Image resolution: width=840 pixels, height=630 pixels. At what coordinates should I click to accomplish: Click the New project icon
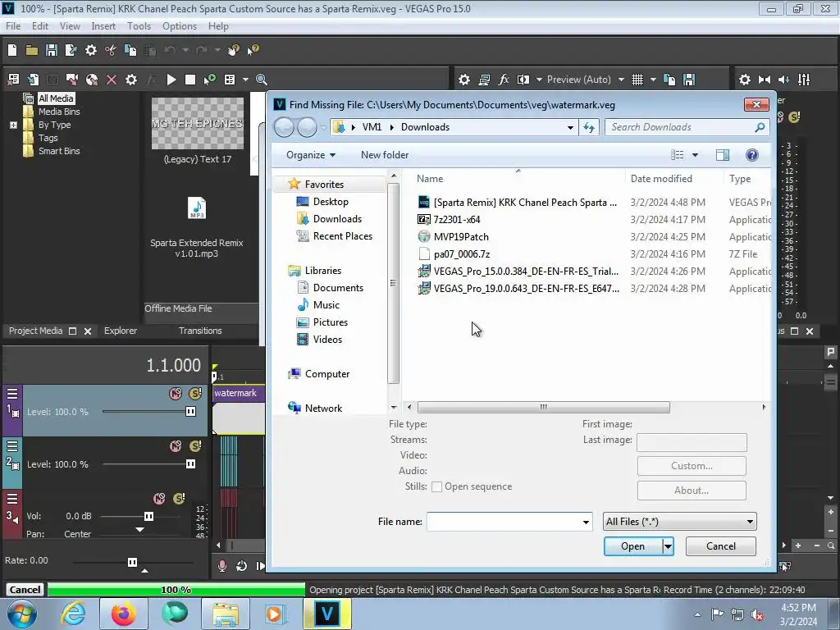[12, 50]
